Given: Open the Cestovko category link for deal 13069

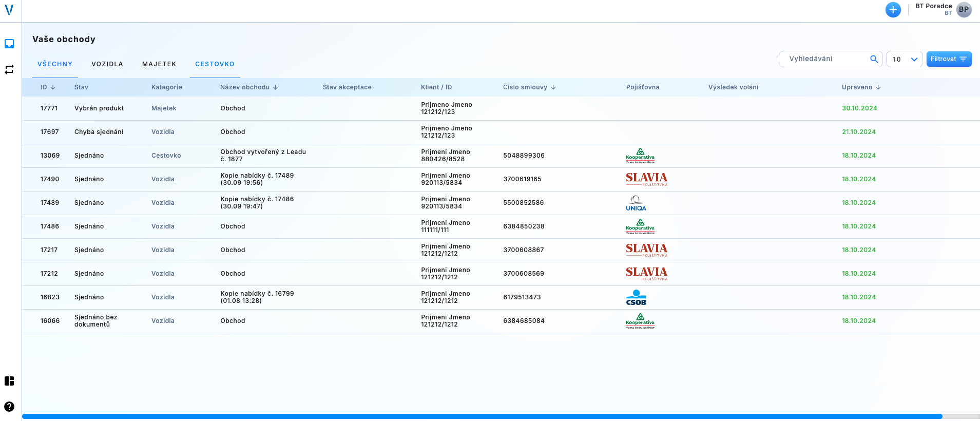Looking at the screenshot, I should point(166,156).
